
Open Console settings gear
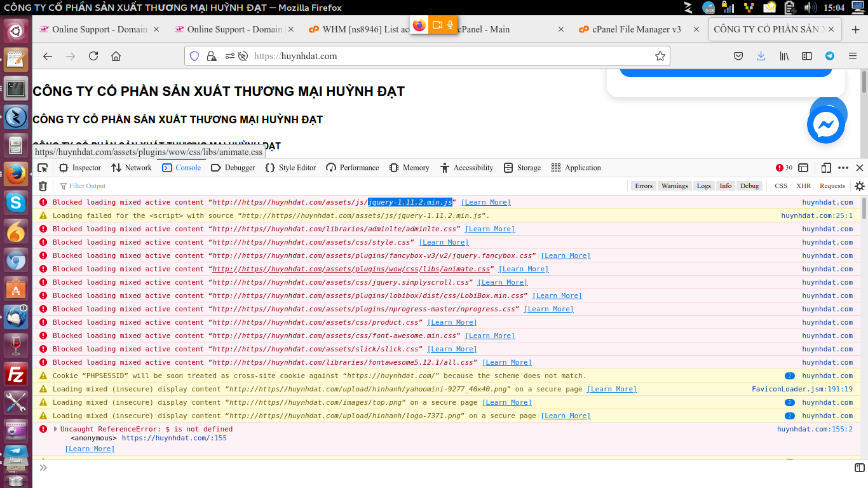pos(860,186)
